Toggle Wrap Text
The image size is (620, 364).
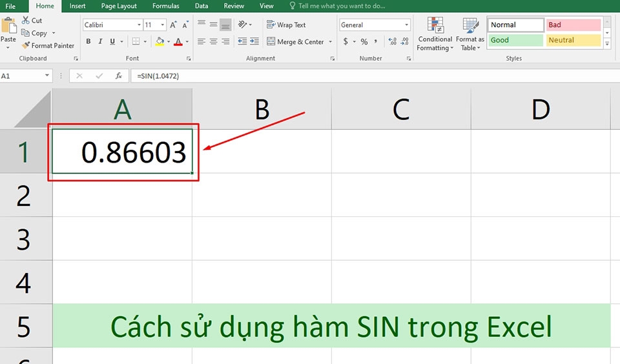point(286,25)
